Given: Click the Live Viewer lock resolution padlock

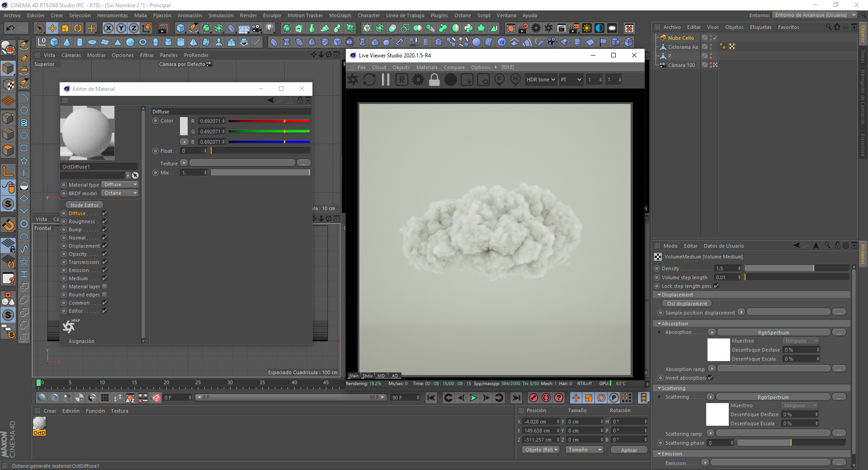Looking at the screenshot, I should point(434,80).
